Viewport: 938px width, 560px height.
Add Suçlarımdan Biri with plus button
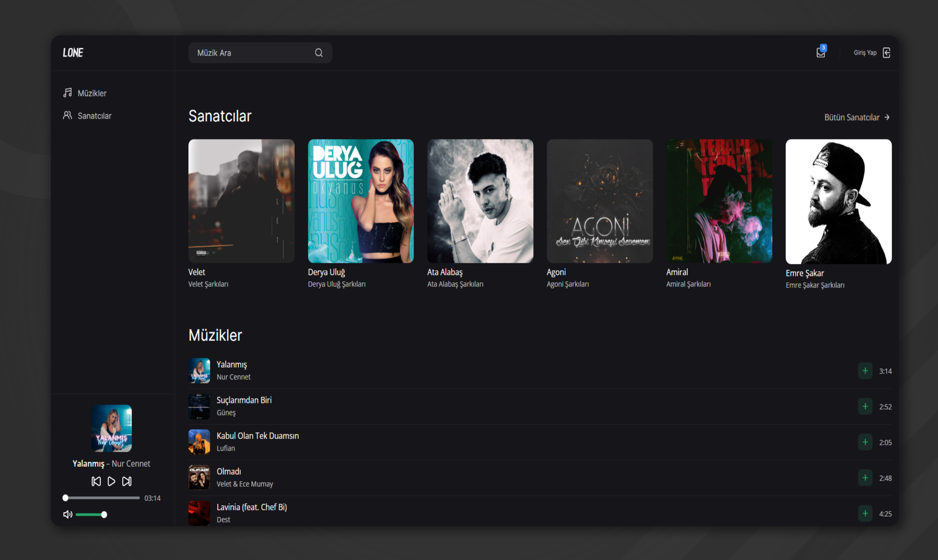coord(865,407)
